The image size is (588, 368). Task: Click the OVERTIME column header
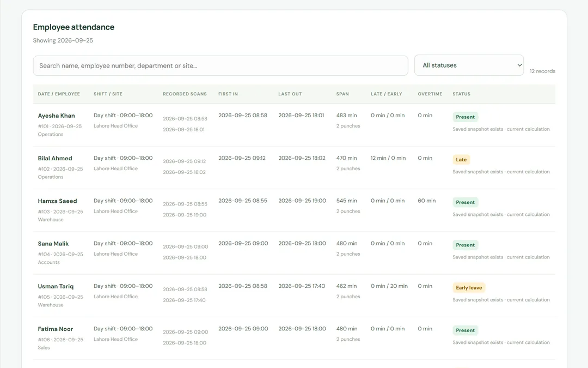coord(430,94)
